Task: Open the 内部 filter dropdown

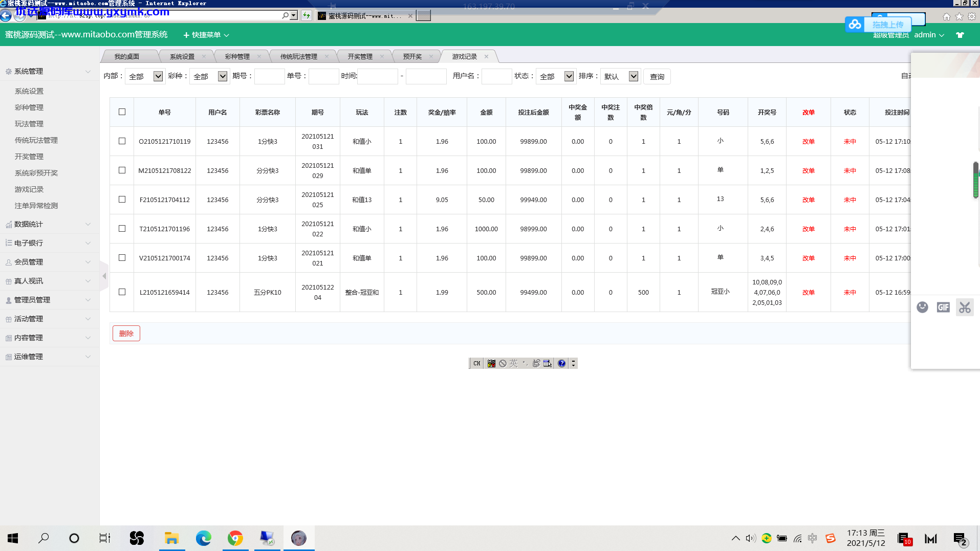Action: [x=145, y=76]
